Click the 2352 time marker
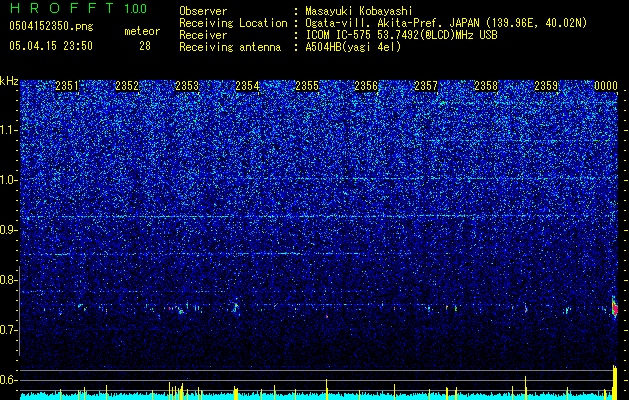The image size is (629, 400). point(127,85)
